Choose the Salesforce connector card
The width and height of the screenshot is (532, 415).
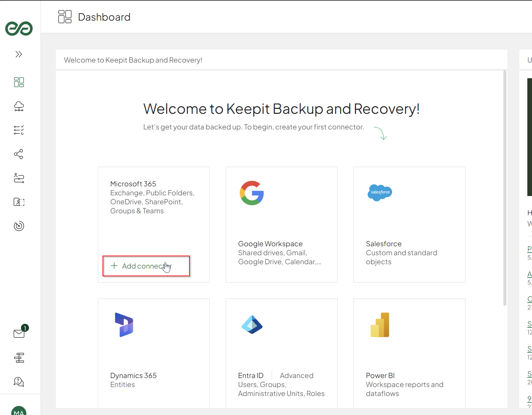409,225
